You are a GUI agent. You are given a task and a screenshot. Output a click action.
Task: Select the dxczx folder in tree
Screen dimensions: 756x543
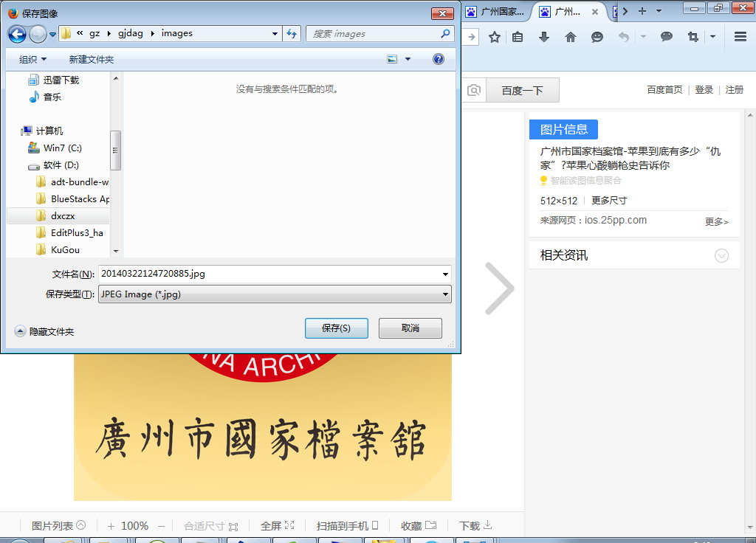(x=63, y=216)
